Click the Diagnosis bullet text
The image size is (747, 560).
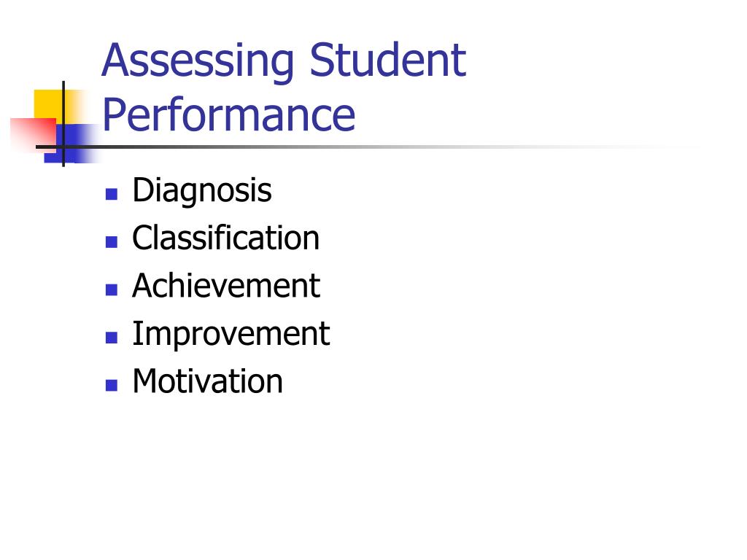(202, 192)
